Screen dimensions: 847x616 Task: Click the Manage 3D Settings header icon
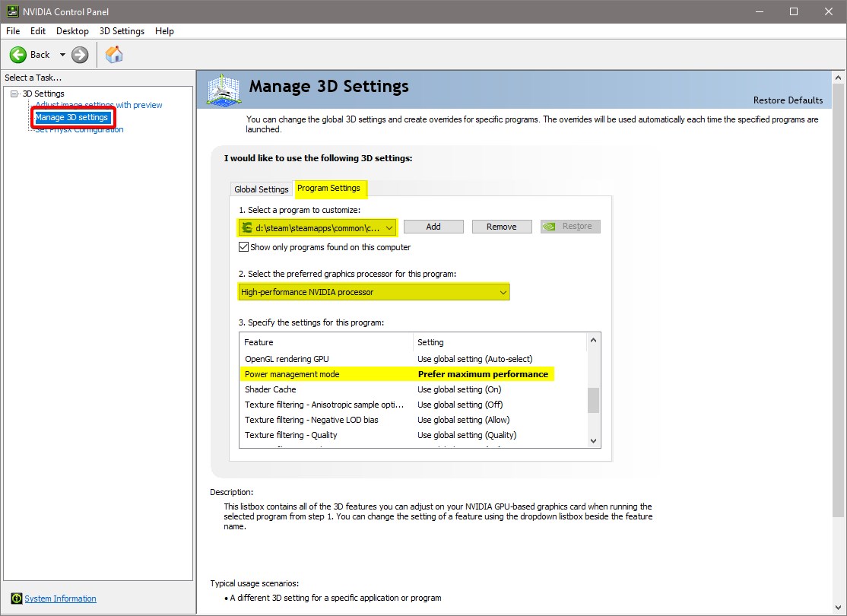point(224,90)
